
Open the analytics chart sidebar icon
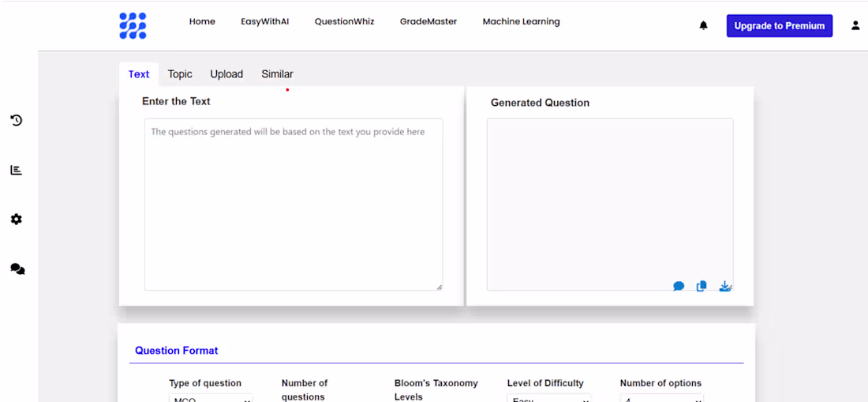coord(17,170)
